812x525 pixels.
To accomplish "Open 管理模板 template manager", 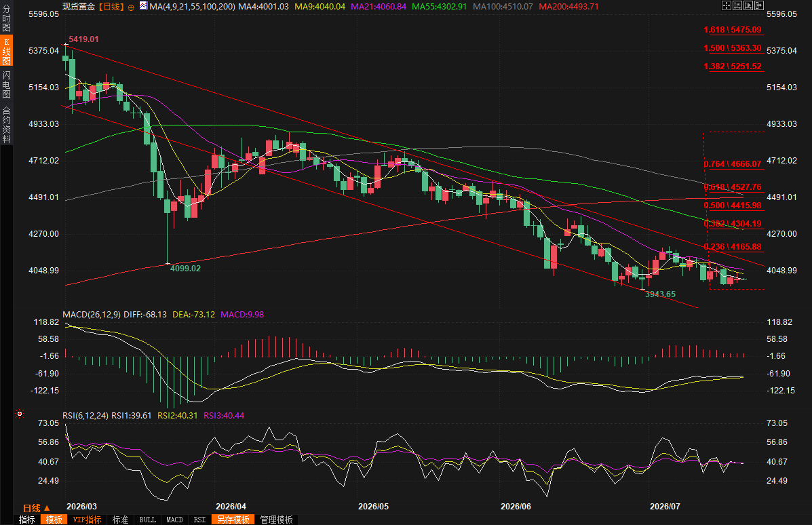I will (x=277, y=520).
